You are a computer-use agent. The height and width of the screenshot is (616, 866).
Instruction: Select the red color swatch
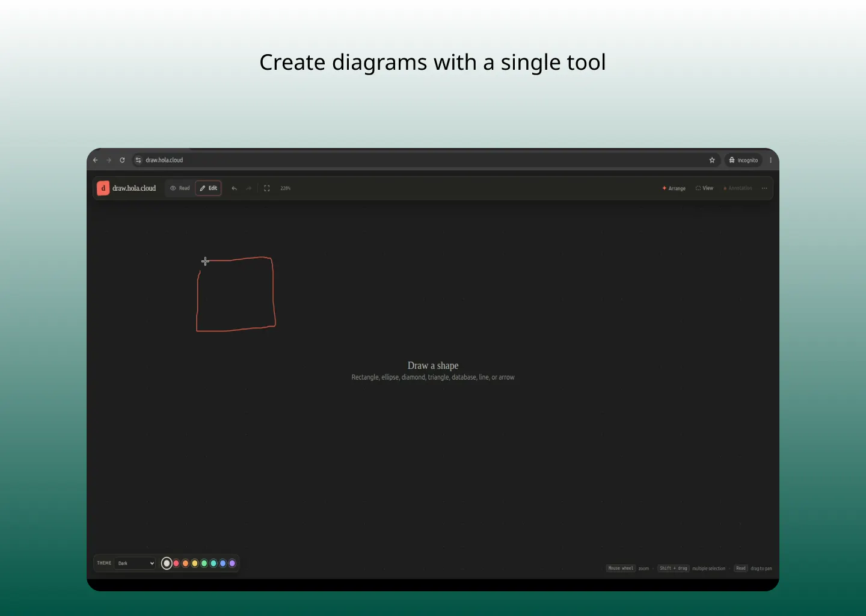(176, 563)
